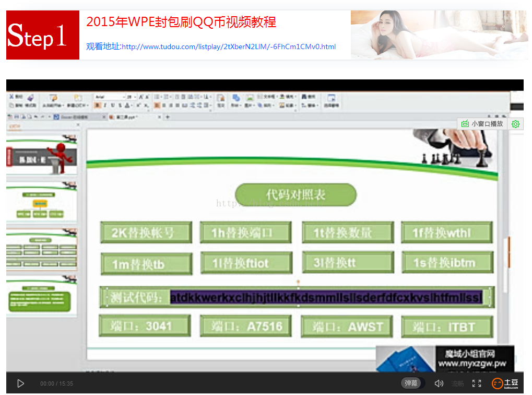
Task: Select the first slide thumbnail with the red figure
Action: pyautogui.click(x=41, y=156)
